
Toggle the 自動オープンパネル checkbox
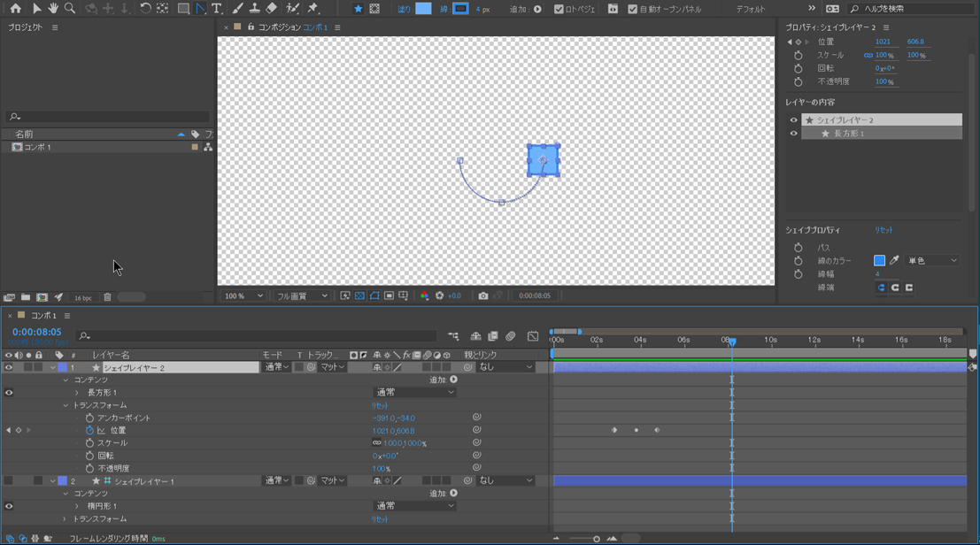[x=632, y=10]
